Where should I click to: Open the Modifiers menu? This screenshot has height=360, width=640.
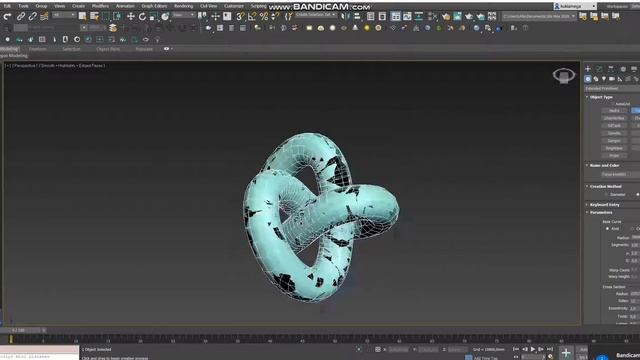pyautogui.click(x=100, y=6)
